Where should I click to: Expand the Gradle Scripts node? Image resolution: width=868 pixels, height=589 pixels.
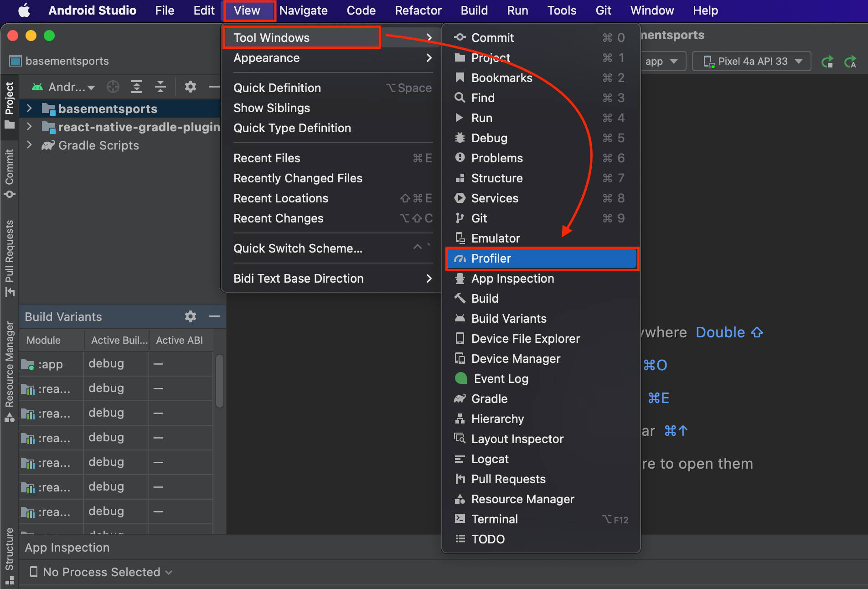tap(29, 145)
